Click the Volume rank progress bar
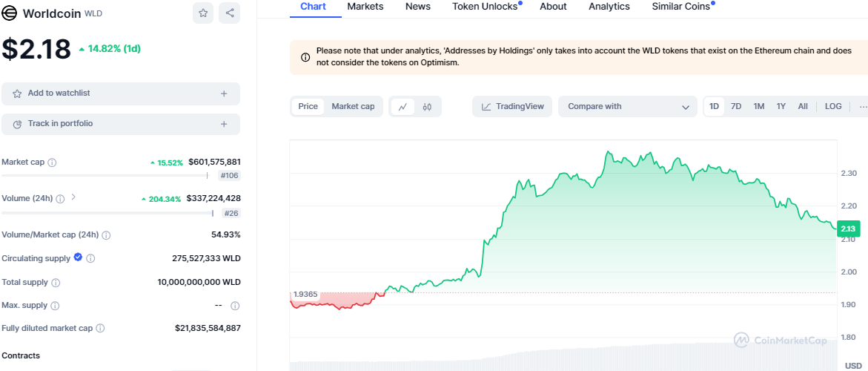This screenshot has width=868, height=371. (x=107, y=212)
